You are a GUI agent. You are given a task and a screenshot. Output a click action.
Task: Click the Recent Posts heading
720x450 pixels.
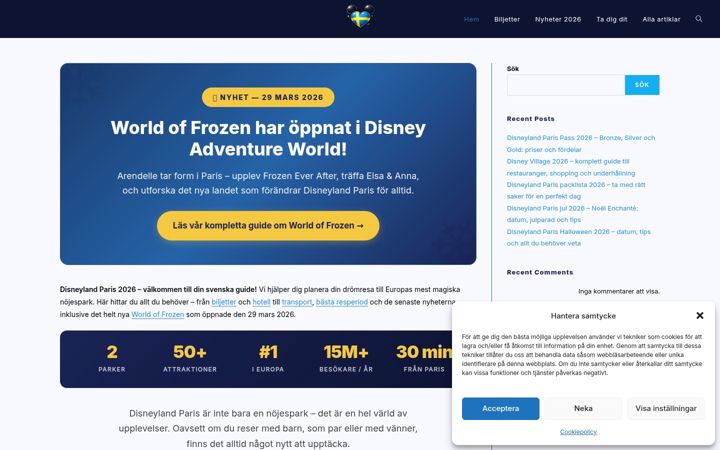point(530,118)
